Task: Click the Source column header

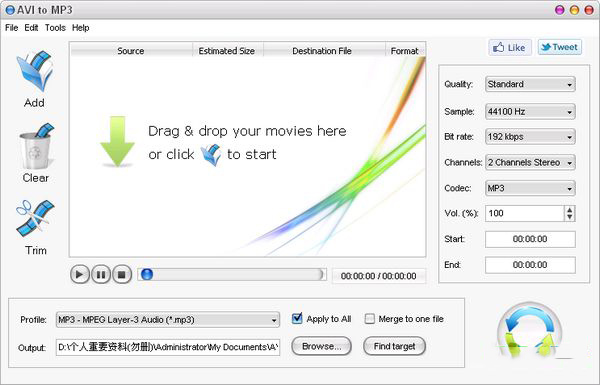Action: (131, 51)
